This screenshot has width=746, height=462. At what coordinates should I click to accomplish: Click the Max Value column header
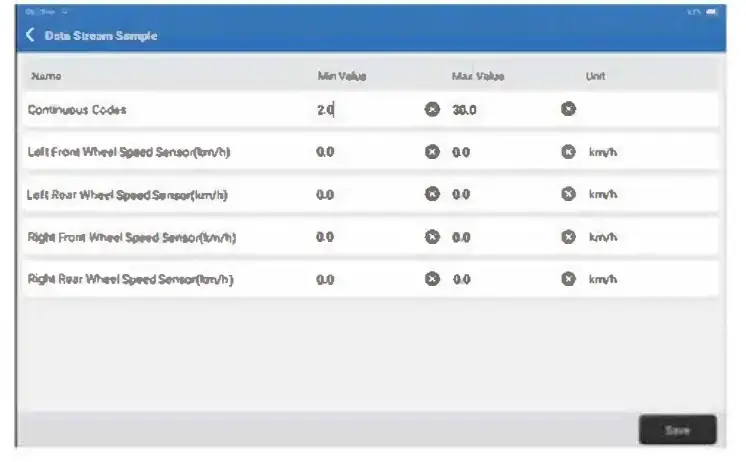click(x=478, y=76)
